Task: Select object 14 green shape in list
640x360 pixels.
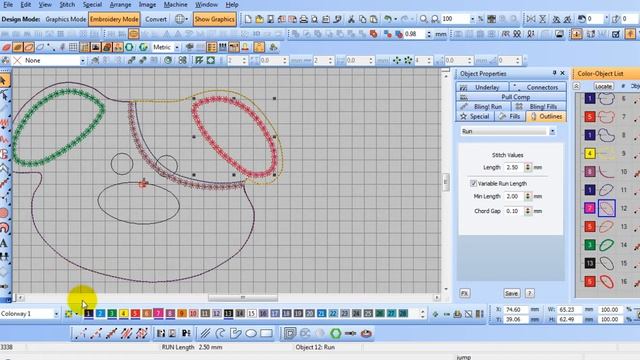Action: tap(607, 245)
